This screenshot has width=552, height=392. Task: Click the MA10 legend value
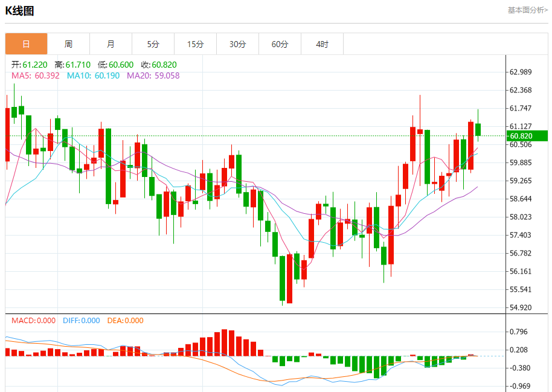(x=93, y=76)
